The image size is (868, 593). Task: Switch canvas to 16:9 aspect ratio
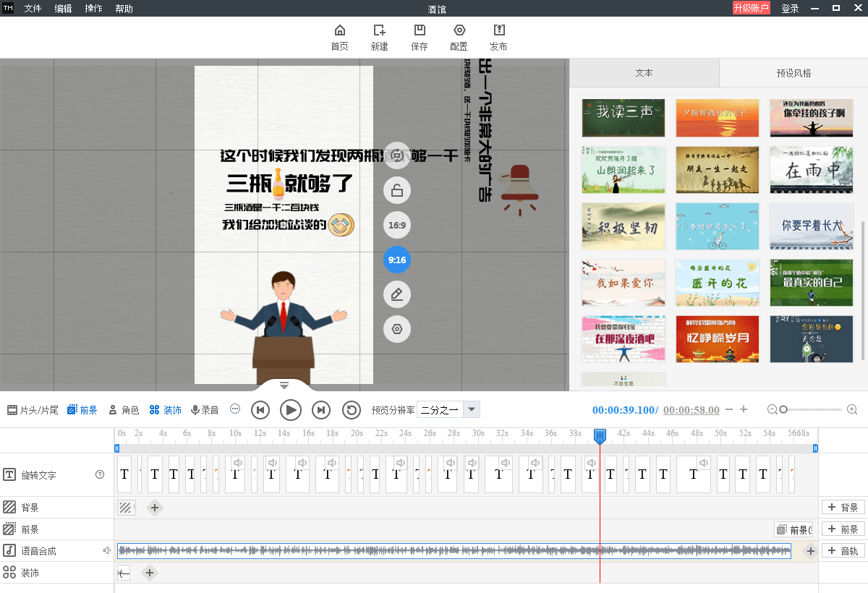point(396,225)
